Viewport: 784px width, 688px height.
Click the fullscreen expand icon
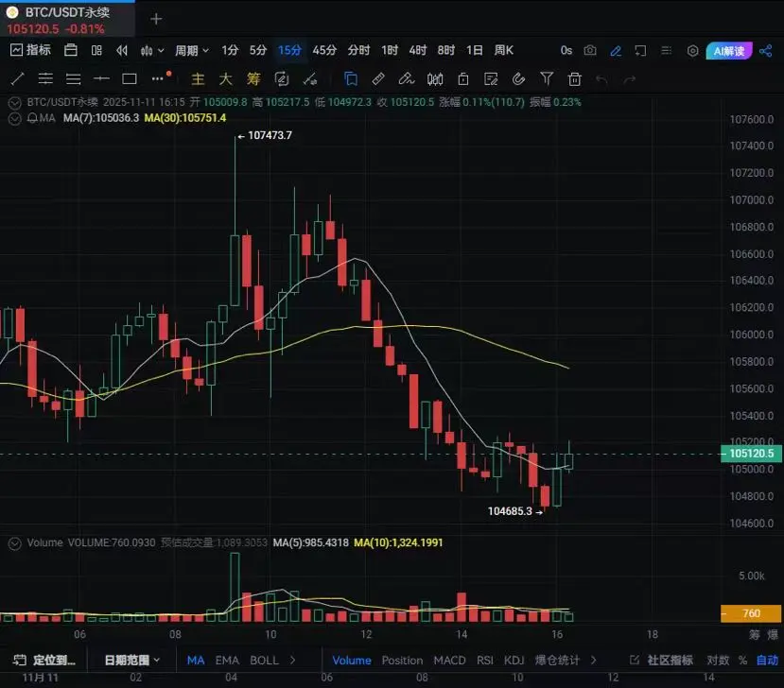[640, 50]
